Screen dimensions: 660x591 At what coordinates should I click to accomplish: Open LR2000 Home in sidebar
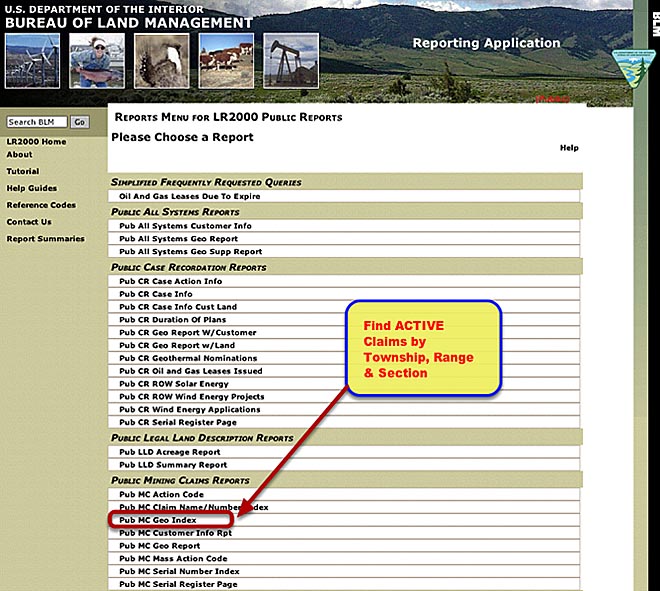[x=36, y=142]
